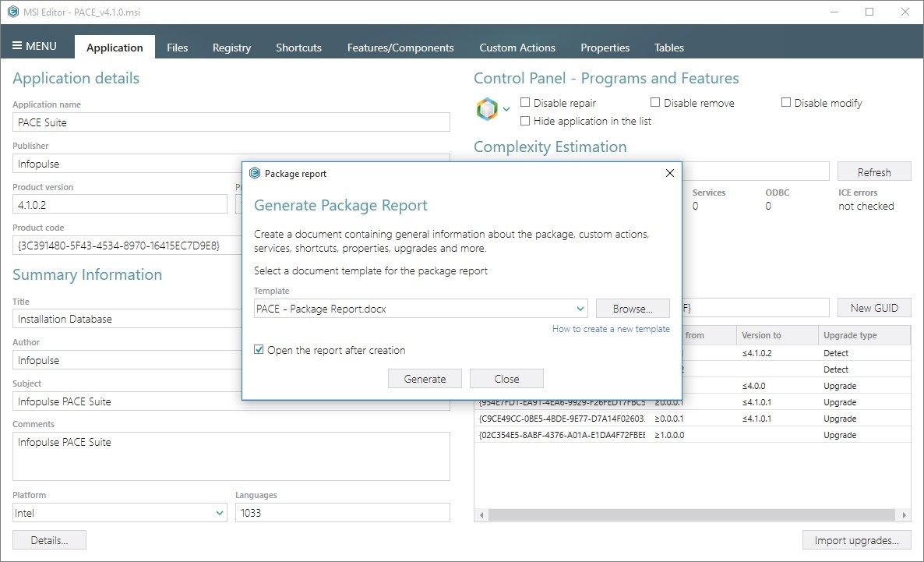
Task: Click the New GUID button
Action: 874,308
